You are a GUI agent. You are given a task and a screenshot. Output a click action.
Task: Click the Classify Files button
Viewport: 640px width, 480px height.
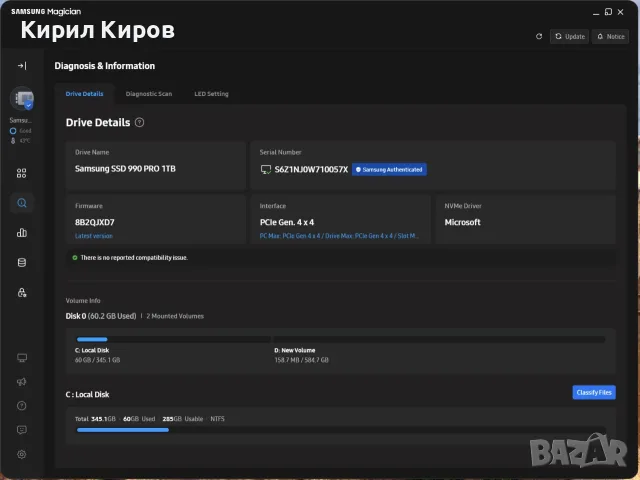click(x=594, y=392)
